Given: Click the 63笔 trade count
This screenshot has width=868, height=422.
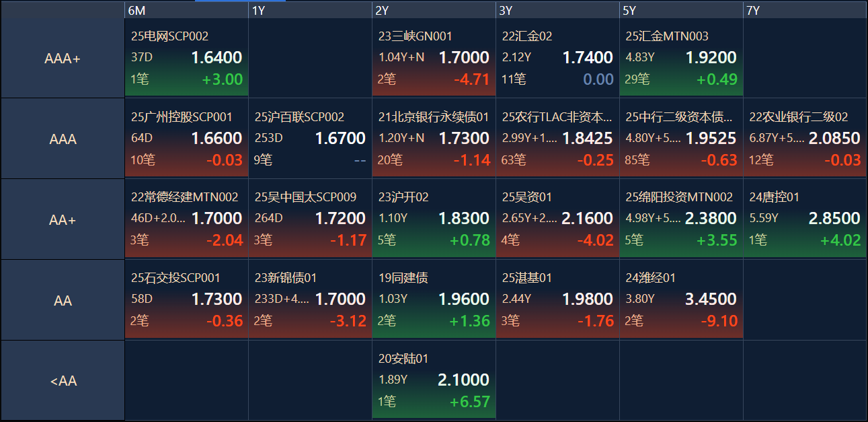Looking at the screenshot, I should click(514, 160).
